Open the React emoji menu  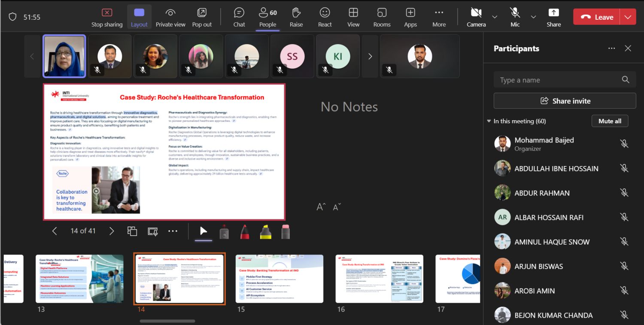(x=325, y=17)
